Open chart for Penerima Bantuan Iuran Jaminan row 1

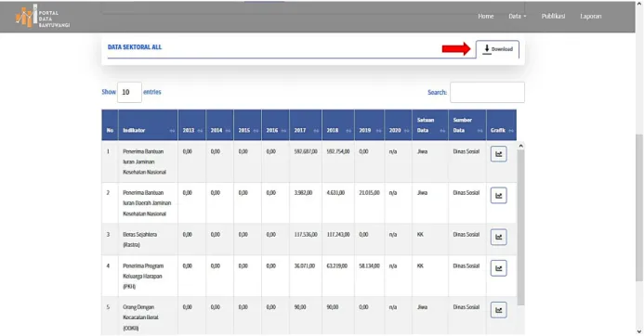(498, 154)
